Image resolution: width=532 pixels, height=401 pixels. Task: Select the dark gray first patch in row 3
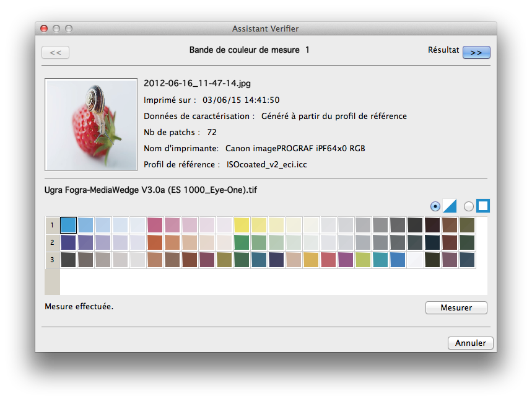click(68, 260)
